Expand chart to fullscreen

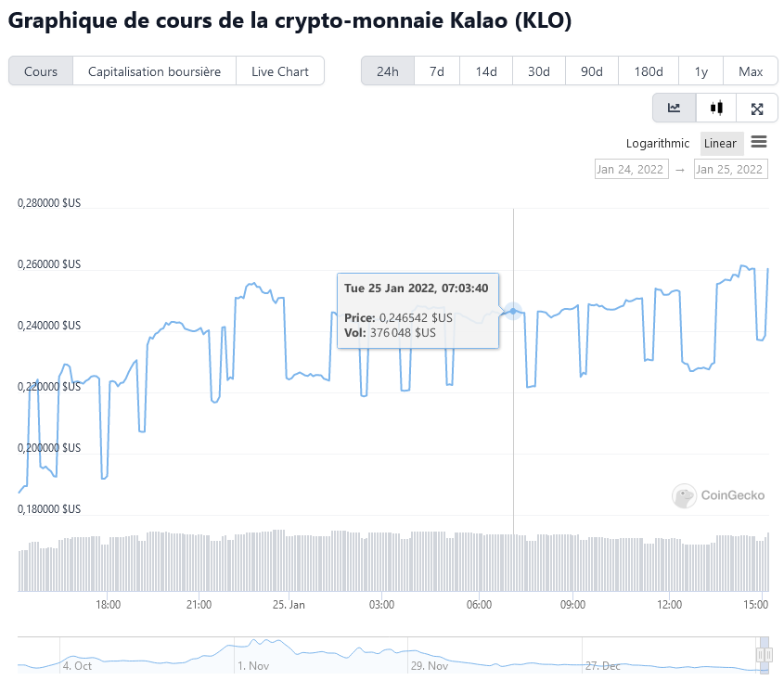[x=757, y=109]
